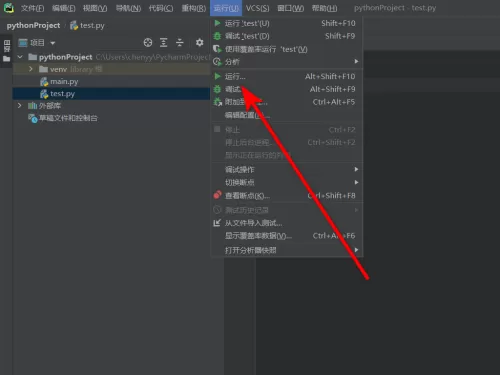Screen dimensions: 500x375
Task: Choose 编辑配置 menu entry
Action: coord(287,115)
